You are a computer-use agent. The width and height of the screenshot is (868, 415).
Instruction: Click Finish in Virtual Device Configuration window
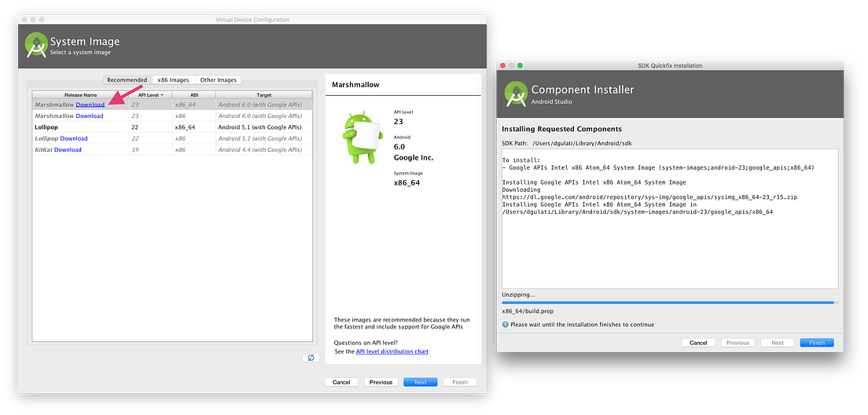point(460,382)
